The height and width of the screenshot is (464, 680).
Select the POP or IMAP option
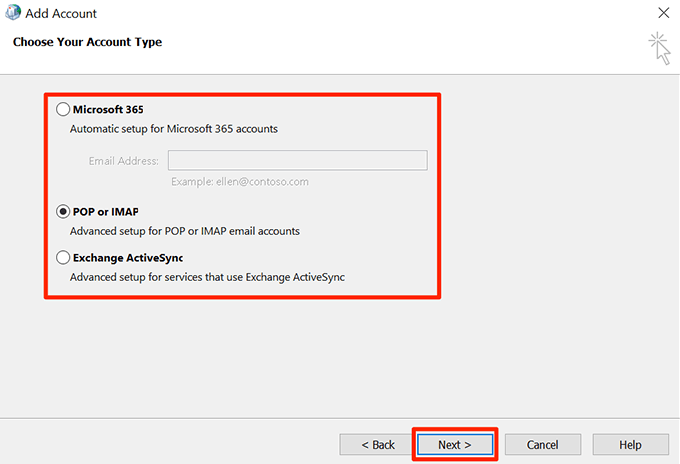click(63, 212)
